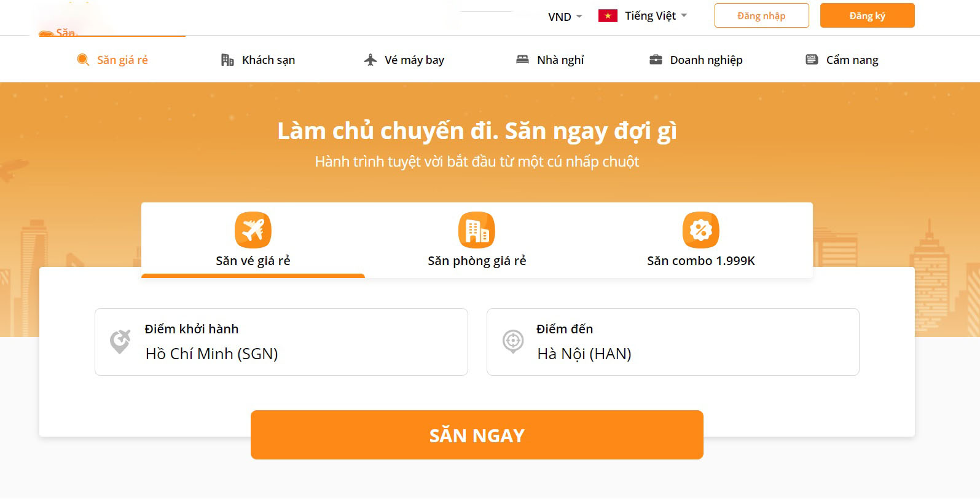Select the briefcase icon beside Doanh nghiệp
Screen dimensions: 980x500
(655, 59)
